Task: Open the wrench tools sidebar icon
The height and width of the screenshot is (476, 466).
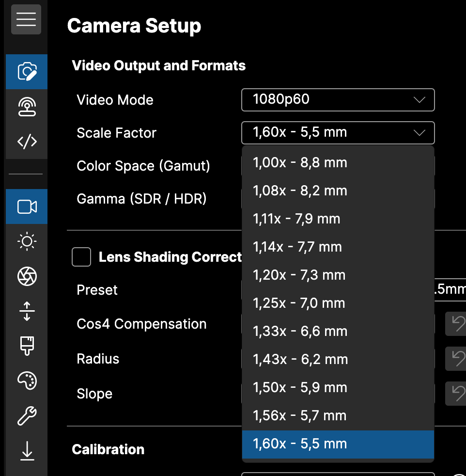Action: pos(27,416)
